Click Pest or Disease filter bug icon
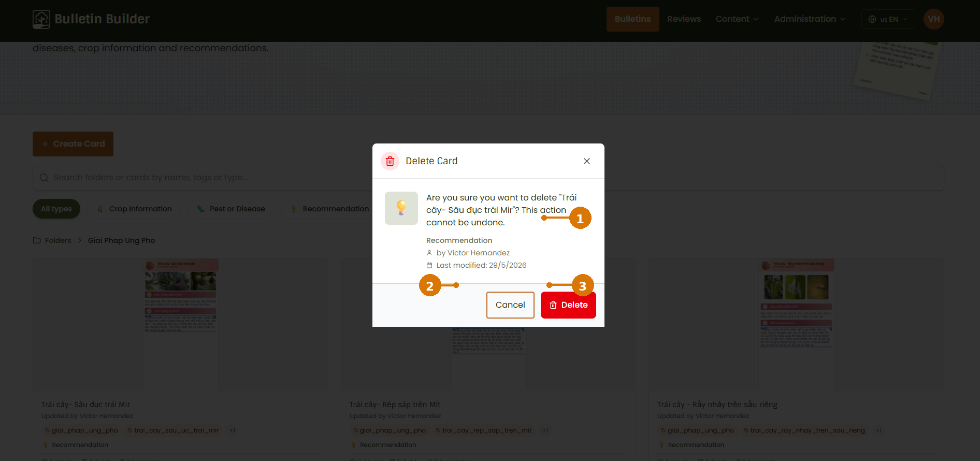 [200, 209]
